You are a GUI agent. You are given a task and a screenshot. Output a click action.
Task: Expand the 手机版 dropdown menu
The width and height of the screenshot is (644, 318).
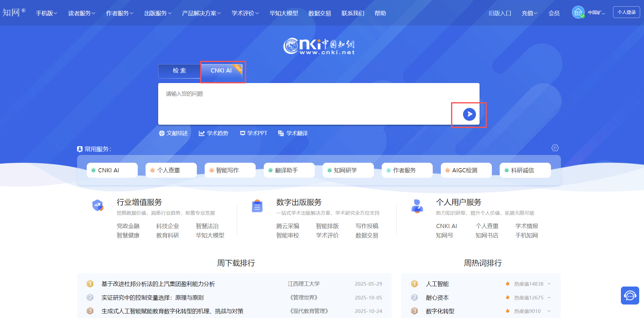[x=47, y=13]
